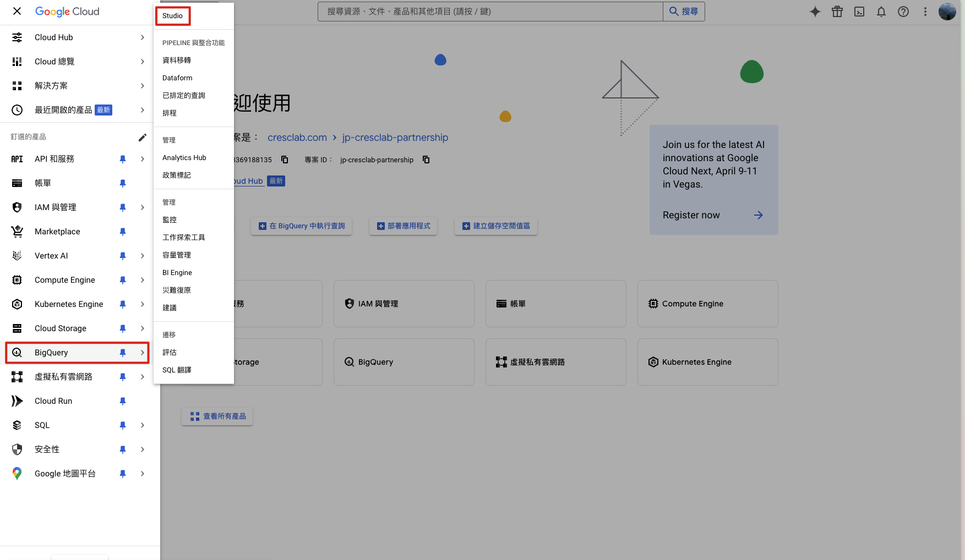Click 建立儲存空間值區 button
The image size is (965, 560).
496,226
